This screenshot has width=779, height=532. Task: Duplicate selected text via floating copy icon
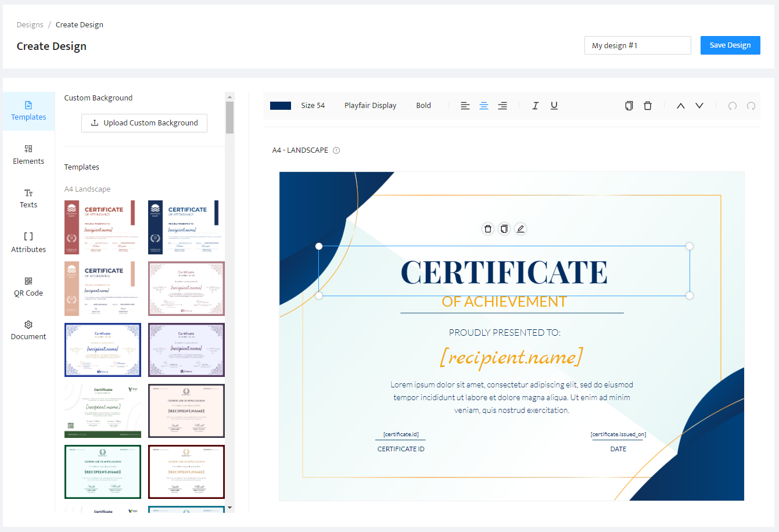click(504, 229)
